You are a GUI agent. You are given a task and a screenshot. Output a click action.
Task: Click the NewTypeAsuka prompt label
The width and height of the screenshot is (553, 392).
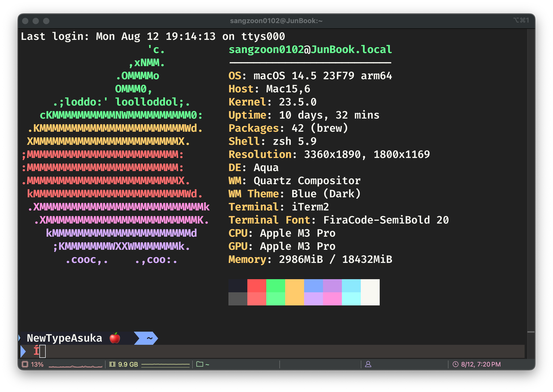click(65, 338)
